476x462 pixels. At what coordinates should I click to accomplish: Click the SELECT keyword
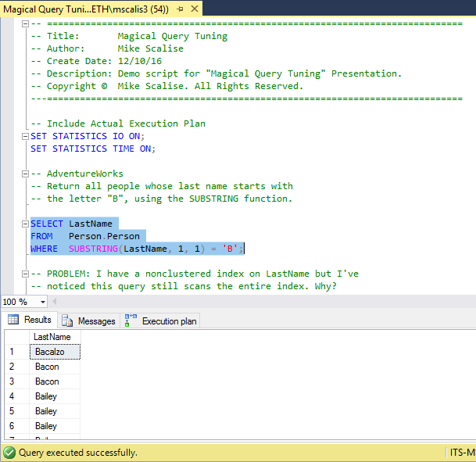click(47, 224)
